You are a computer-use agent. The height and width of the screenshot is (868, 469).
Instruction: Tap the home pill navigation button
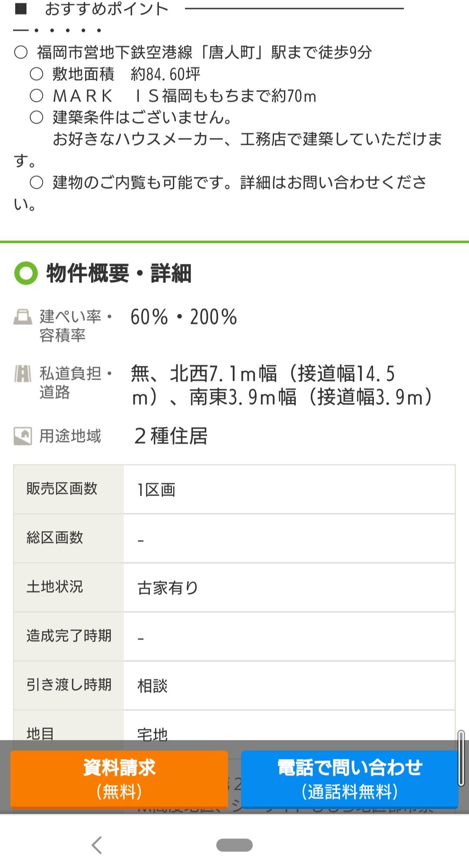[234, 845]
